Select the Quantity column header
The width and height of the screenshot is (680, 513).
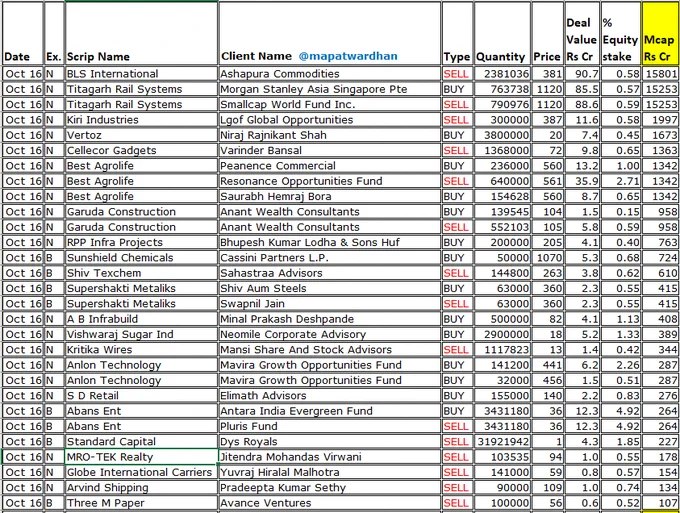click(502, 34)
